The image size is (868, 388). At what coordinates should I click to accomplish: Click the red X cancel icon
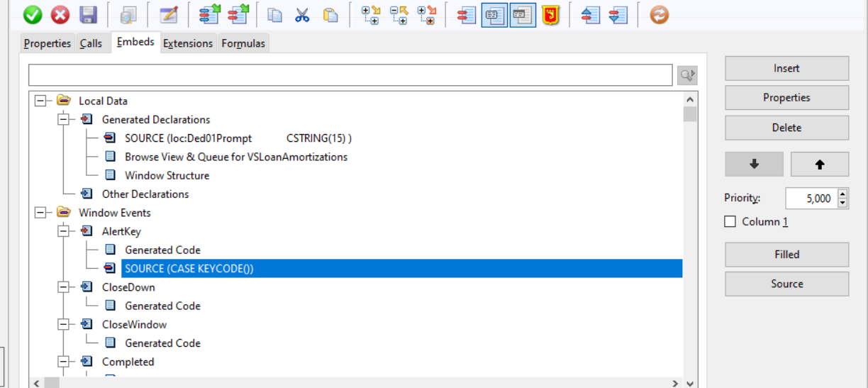pos(60,15)
